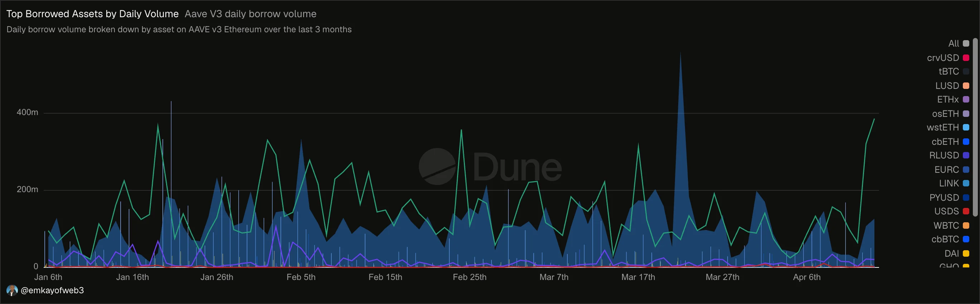
Task: Click the LINK legend color swatch
Action: point(966,183)
